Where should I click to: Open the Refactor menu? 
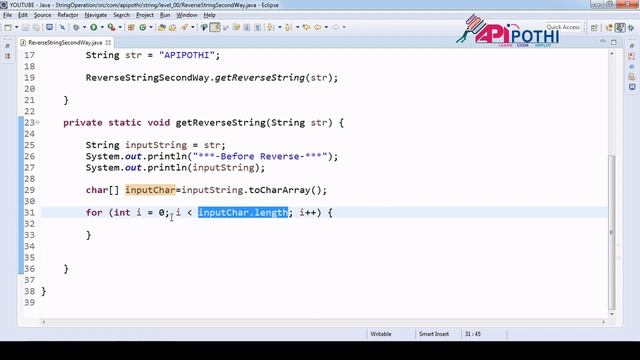point(68,15)
